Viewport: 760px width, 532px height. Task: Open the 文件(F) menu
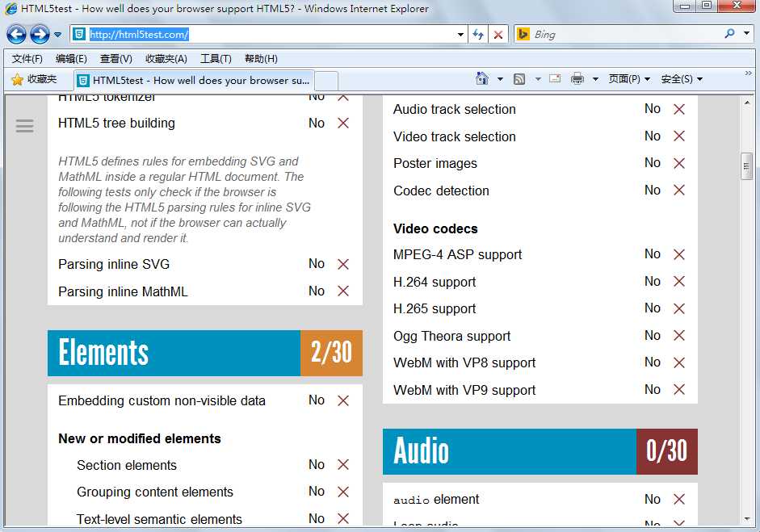click(x=27, y=59)
